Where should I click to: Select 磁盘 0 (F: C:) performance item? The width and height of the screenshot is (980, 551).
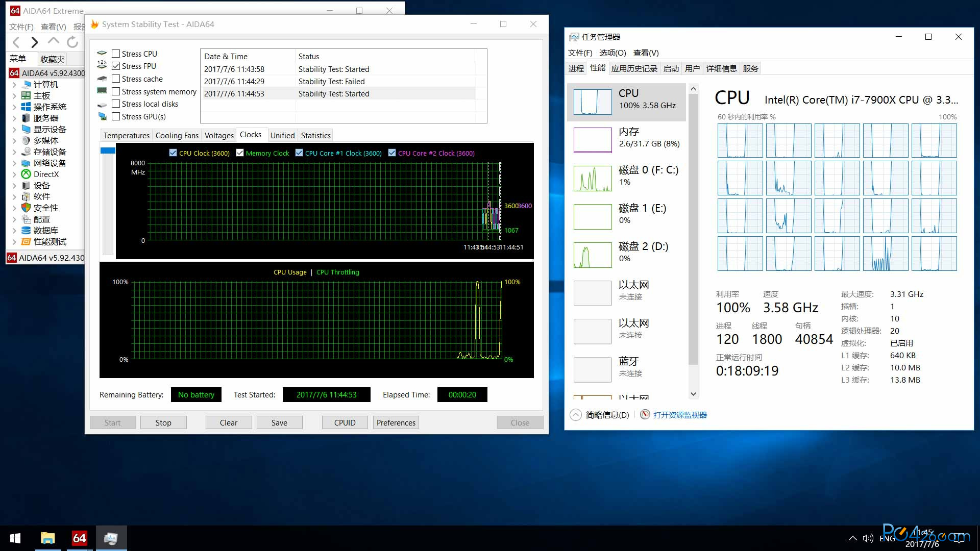(x=627, y=178)
